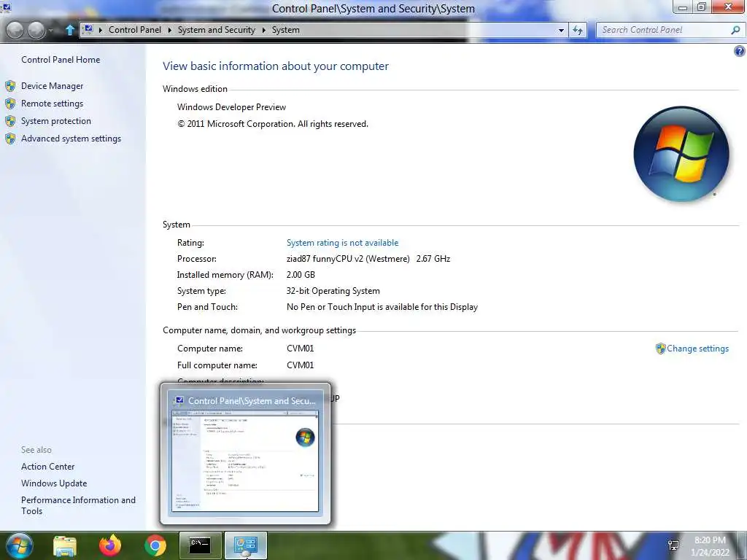Open Performance Information and Tools
Viewport: 747px width, 560px height.
78,505
